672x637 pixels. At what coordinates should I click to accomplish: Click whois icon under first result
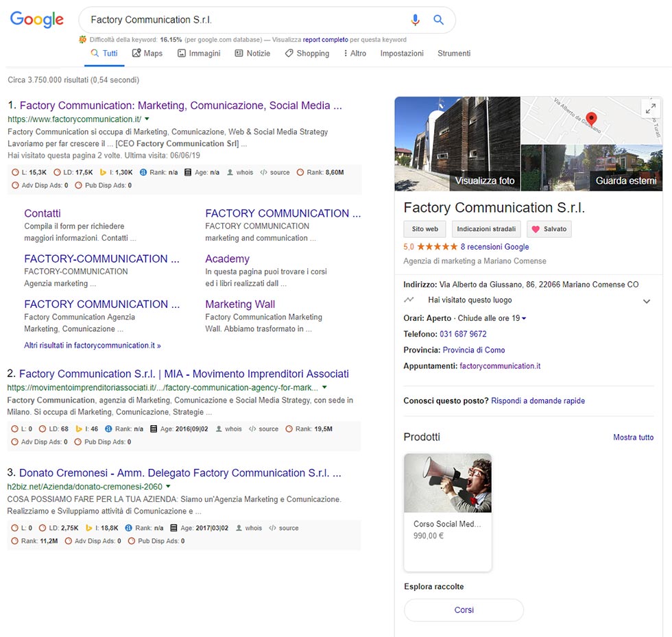point(230,172)
